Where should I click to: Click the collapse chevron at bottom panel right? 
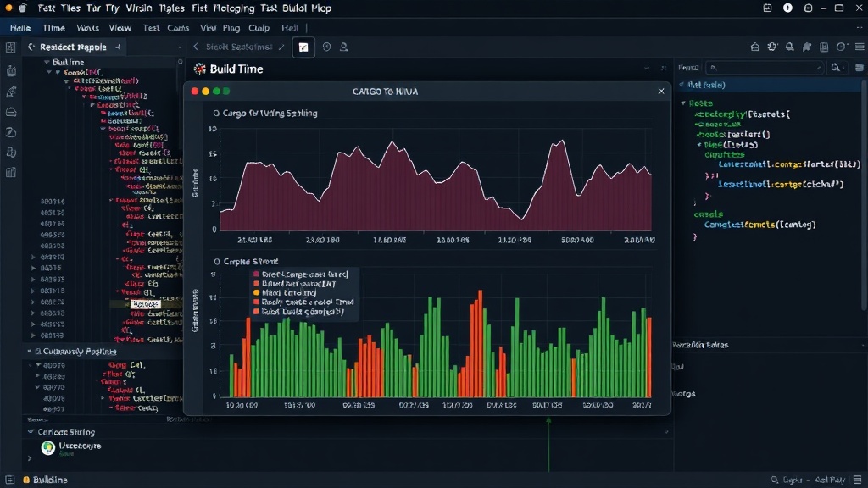click(666, 432)
